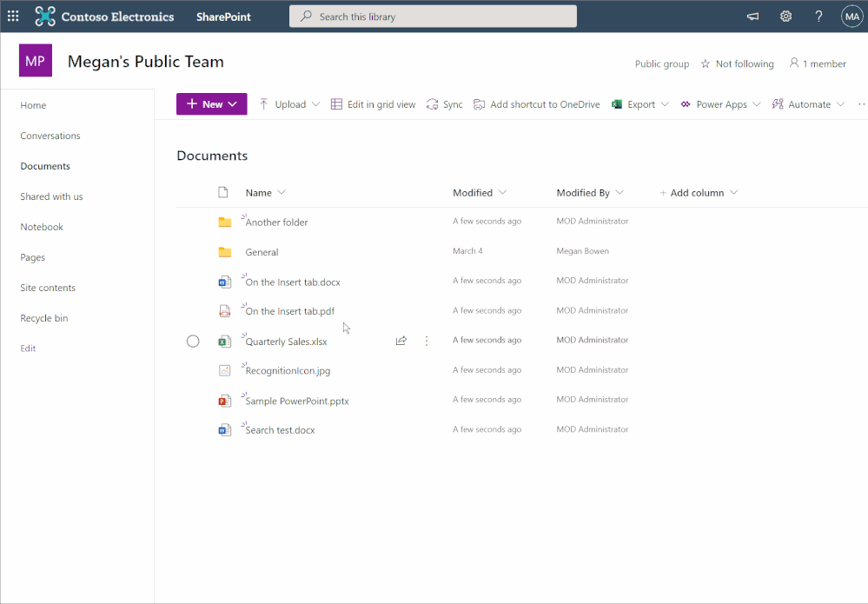
Task: Click the PDF icon for On the Insert tab.pdf
Action: [224, 311]
